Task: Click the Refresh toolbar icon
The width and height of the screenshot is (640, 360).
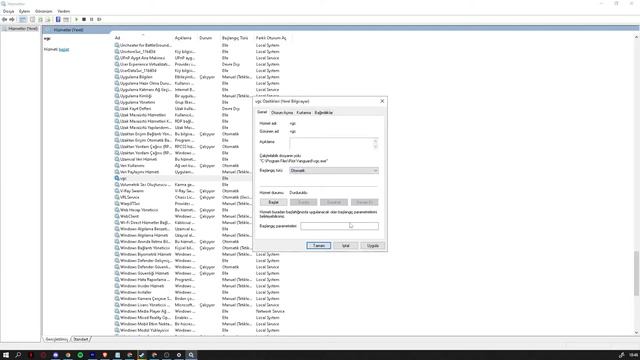Action: tap(40, 19)
